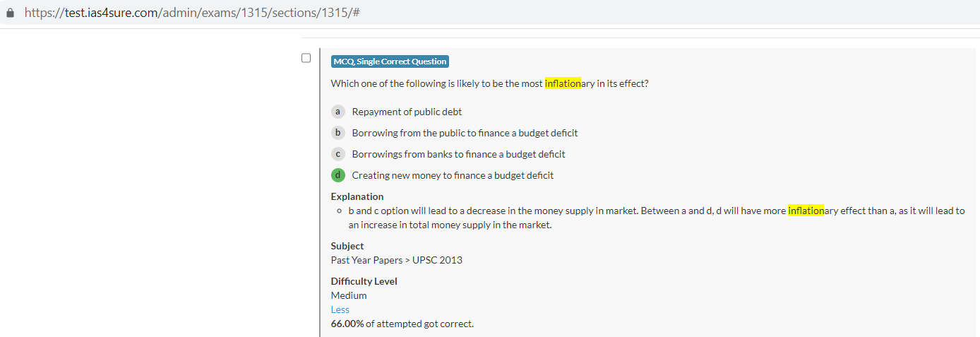Collapse details with the Less link
Screen dimensions: 980x337
tap(340, 309)
